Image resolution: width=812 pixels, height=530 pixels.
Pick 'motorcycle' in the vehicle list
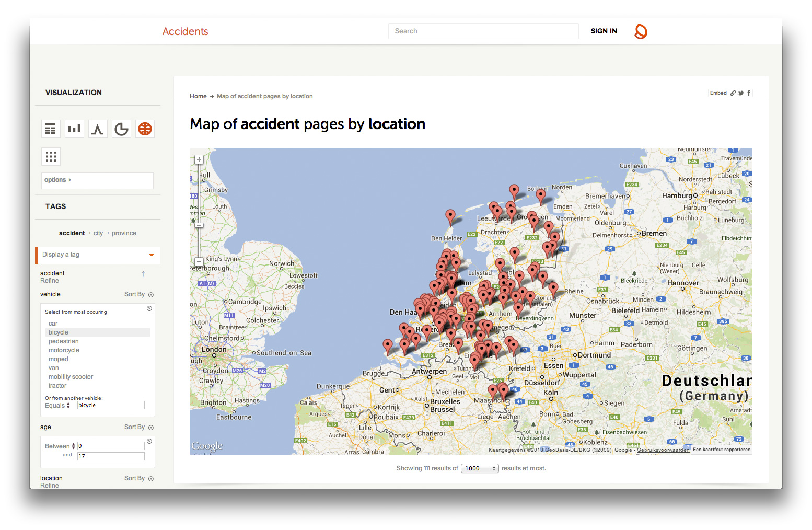point(64,350)
